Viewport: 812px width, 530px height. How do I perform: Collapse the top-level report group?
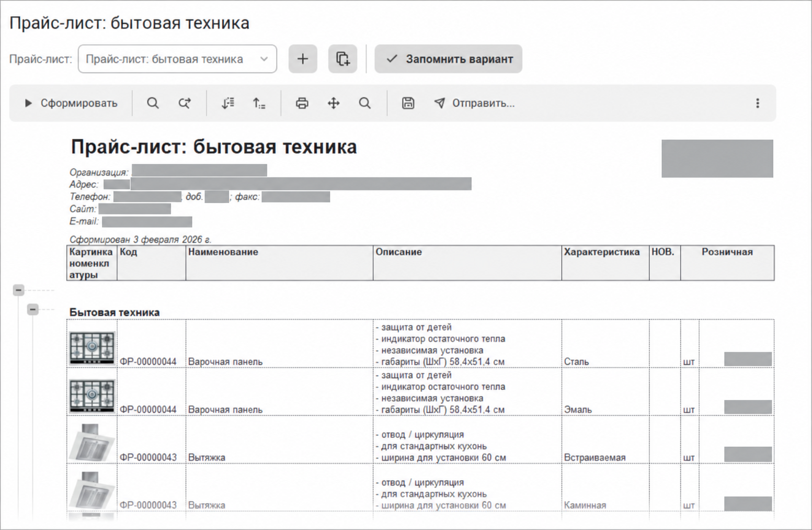(19, 289)
